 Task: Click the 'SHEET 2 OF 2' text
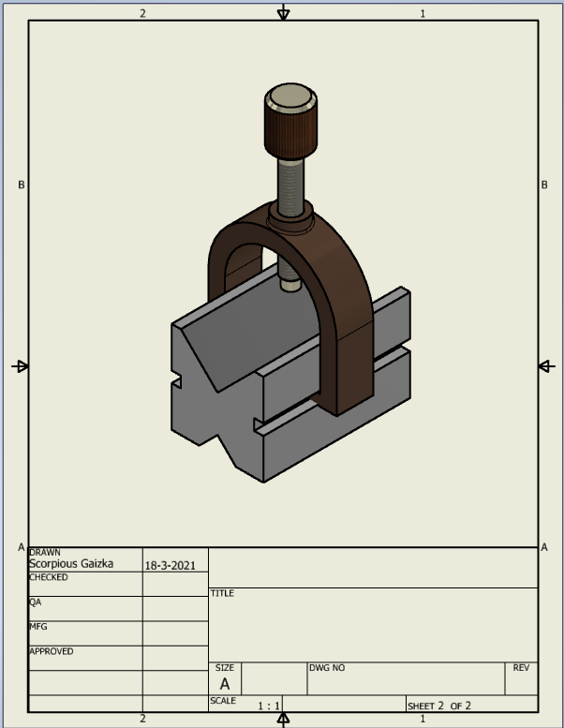click(x=439, y=706)
